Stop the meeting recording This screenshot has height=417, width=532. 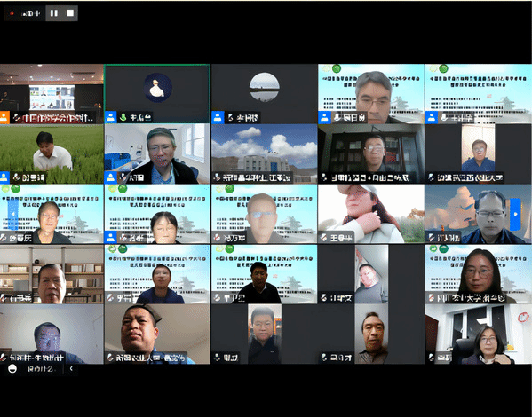(70, 13)
